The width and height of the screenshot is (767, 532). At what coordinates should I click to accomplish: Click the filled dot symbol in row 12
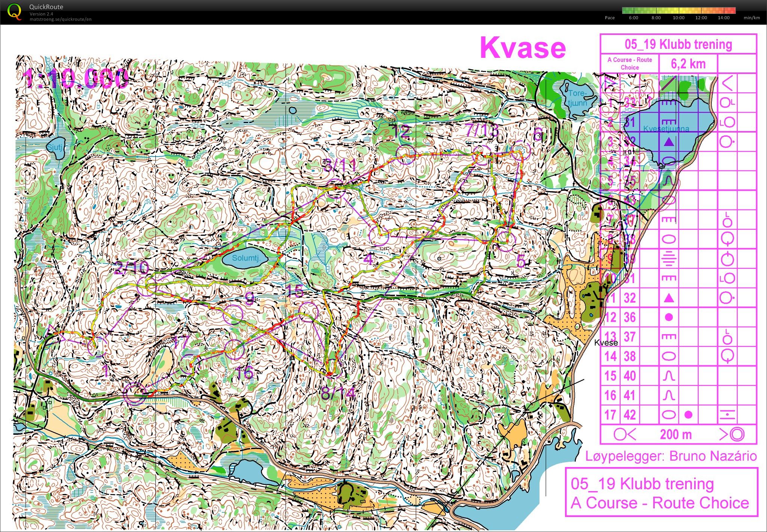coord(669,317)
